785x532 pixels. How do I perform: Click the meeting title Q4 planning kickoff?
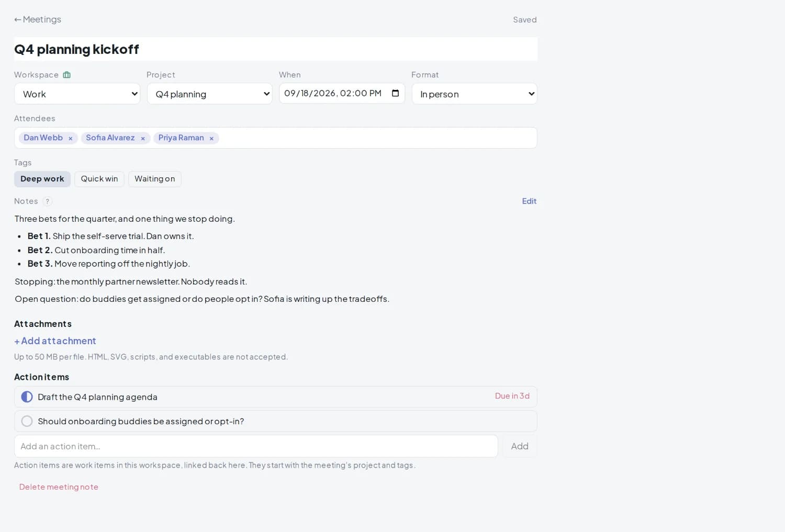[276, 49]
